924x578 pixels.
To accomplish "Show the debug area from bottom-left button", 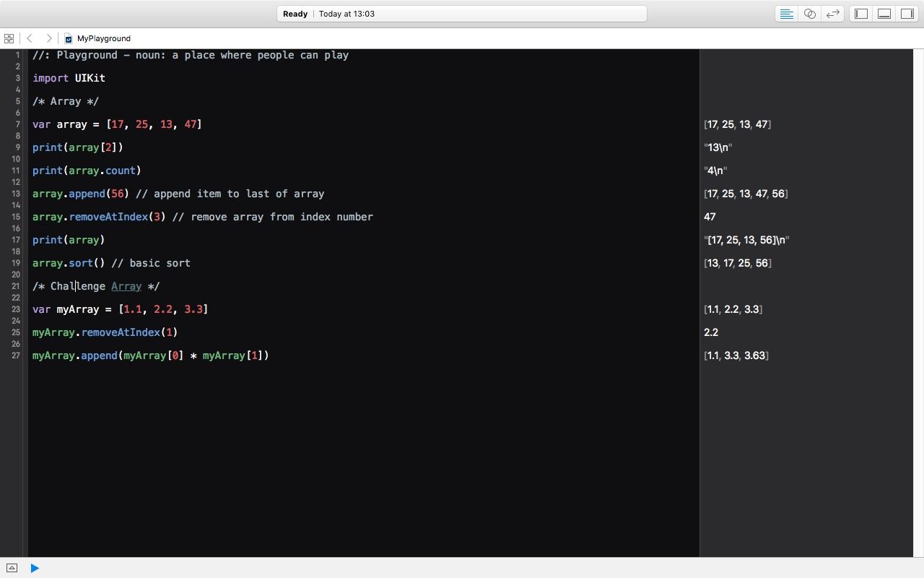I will coord(12,568).
